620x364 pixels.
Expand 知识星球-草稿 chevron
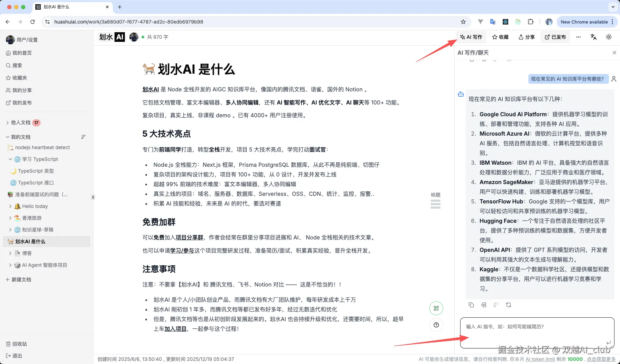10,230
